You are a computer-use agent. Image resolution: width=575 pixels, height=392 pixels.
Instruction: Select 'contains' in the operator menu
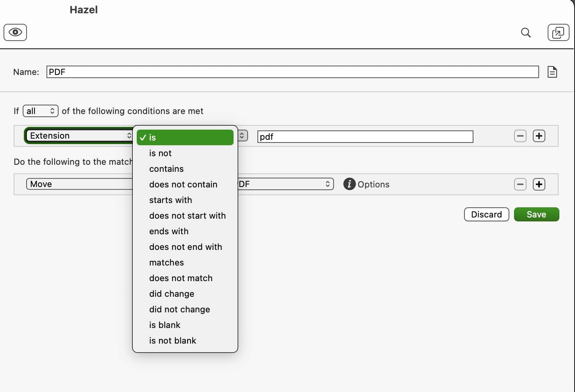[x=166, y=169]
